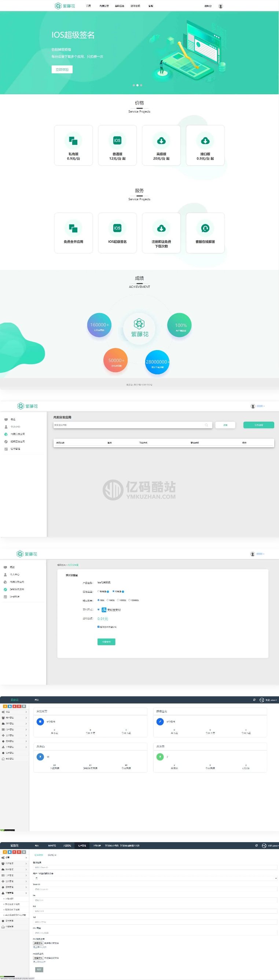
Task: Click the pencil circle icon in 超级签名 dashboard card
Action: pyautogui.click(x=160, y=721)
